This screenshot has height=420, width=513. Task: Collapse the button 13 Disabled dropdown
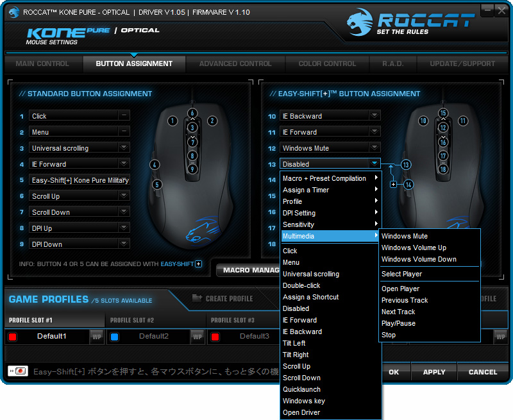coord(374,164)
